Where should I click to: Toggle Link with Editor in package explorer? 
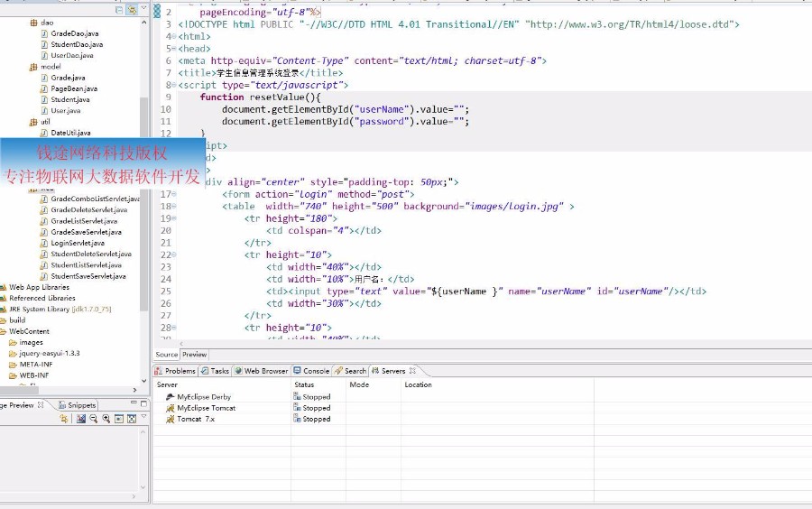[132, 10]
